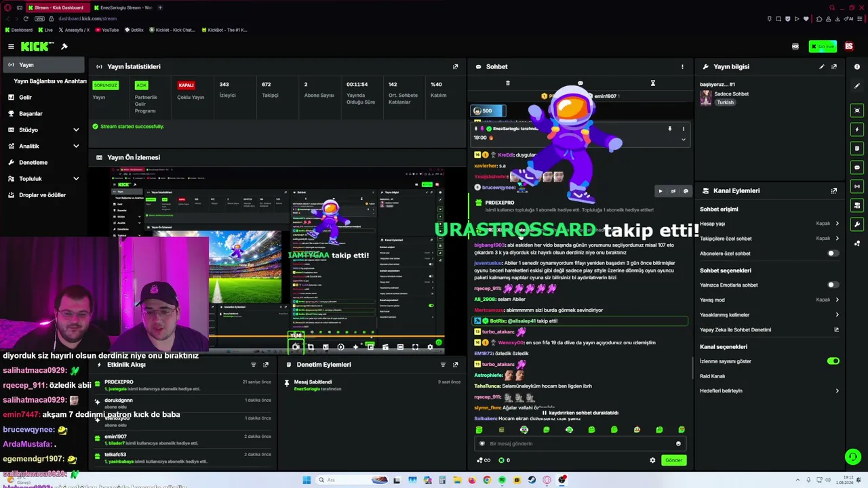Switch to the EnezSarioglu Stream browser tab
Image resolution: width=868 pixels, height=488 pixels.
[123, 7]
